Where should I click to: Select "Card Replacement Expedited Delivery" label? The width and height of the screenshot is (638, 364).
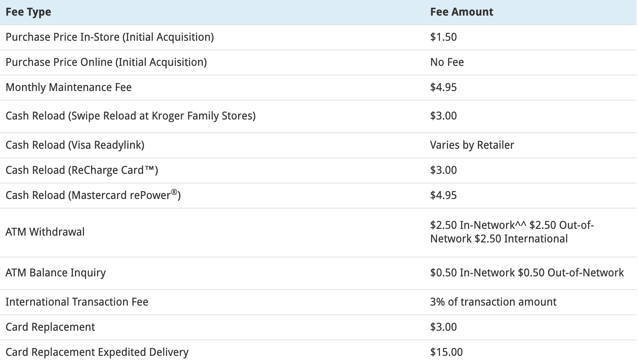pyautogui.click(x=97, y=352)
